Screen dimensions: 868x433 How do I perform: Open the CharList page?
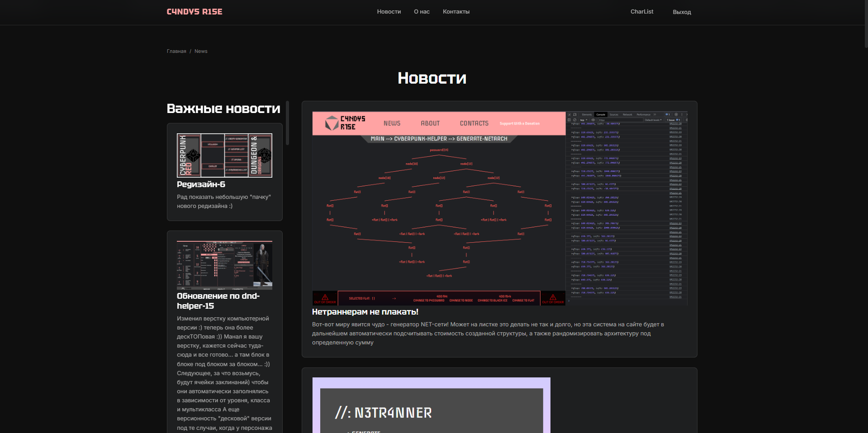pyautogui.click(x=642, y=12)
